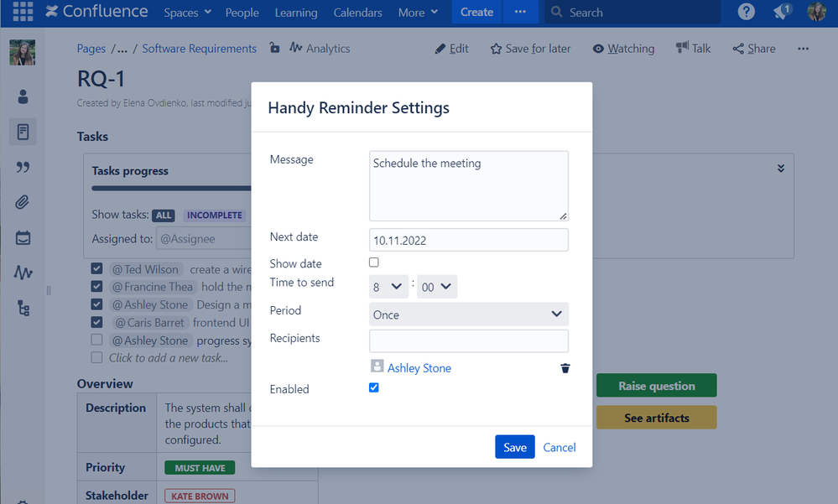
Task: Click Save for later star
Action: coord(530,49)
